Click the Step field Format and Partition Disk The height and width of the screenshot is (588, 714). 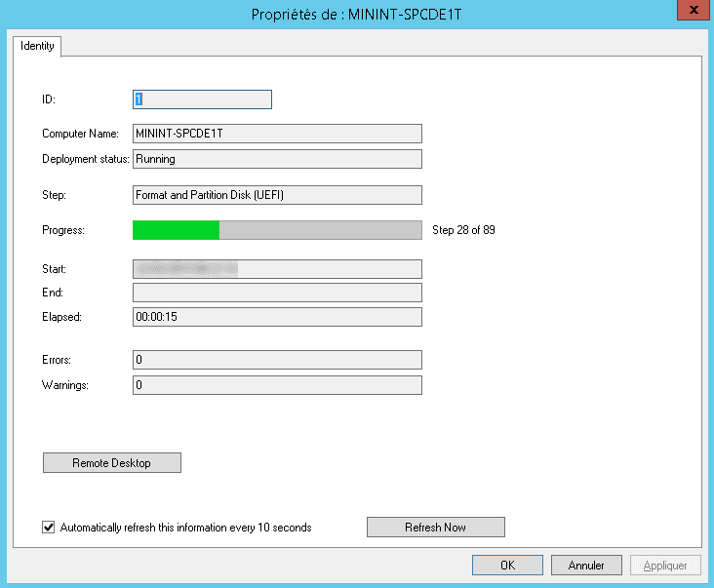(277, 195)
